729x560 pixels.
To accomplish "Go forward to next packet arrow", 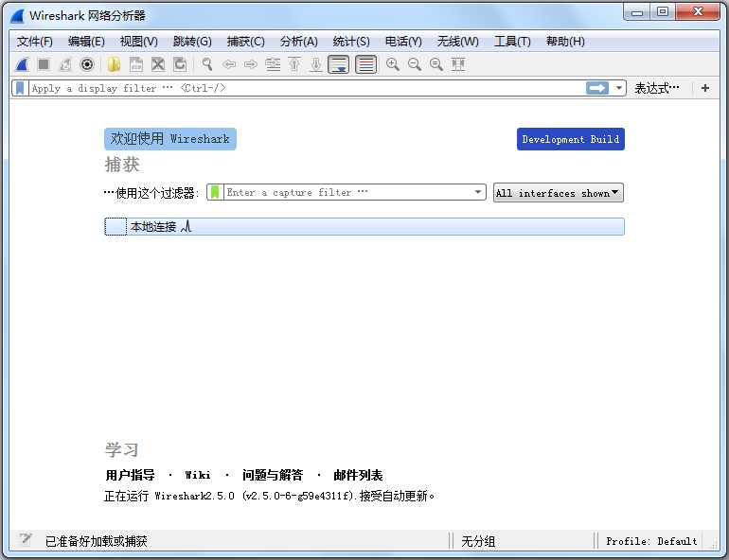I will tap(251, 64).
